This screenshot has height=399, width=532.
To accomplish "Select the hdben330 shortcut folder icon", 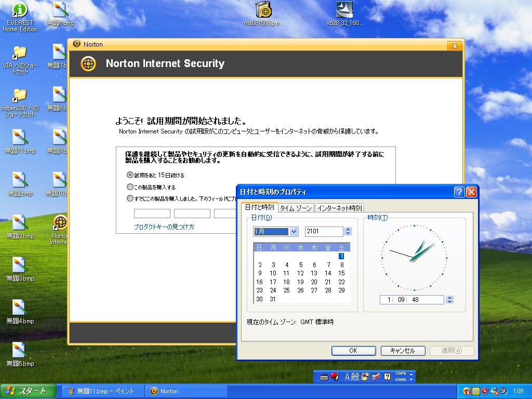I will [x=20, y=103].
